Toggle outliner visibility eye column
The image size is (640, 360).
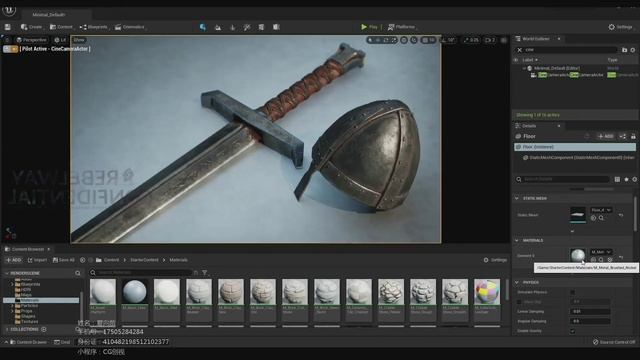click(x=516, y=60)
